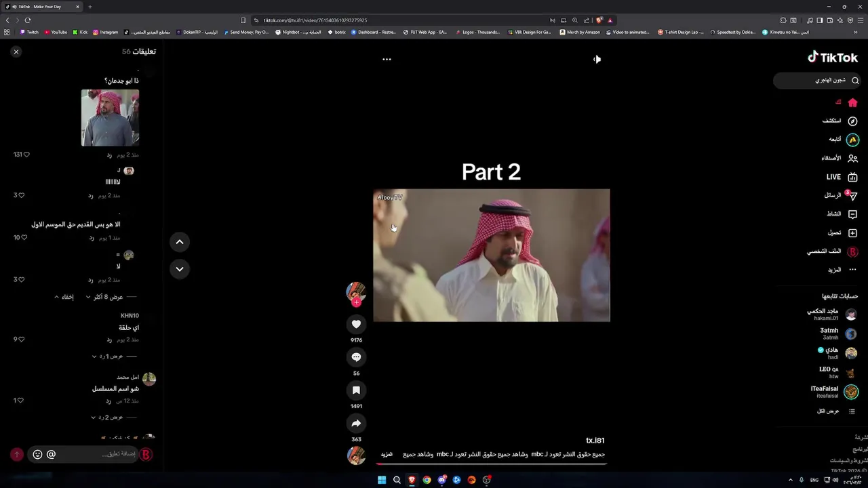Open comments via the speech bubble icon
The image size is (868, 488).
point(356,357)
